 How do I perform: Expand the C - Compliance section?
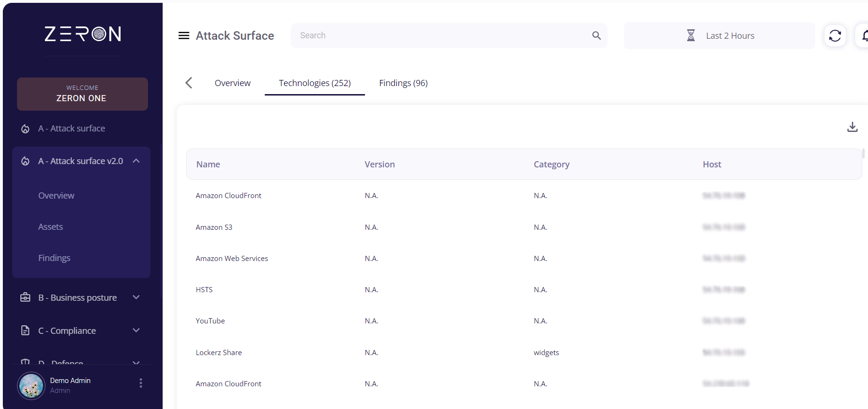coord(136,331)
